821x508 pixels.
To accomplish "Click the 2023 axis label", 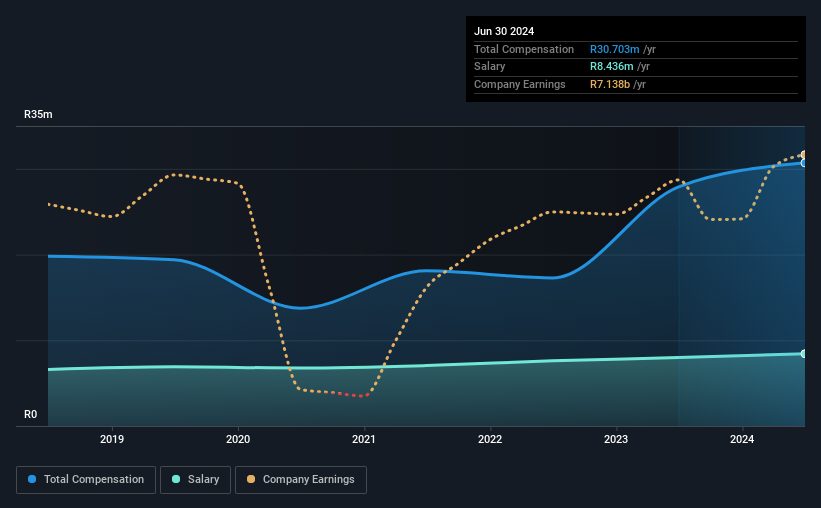I will (x=616, y=439).
